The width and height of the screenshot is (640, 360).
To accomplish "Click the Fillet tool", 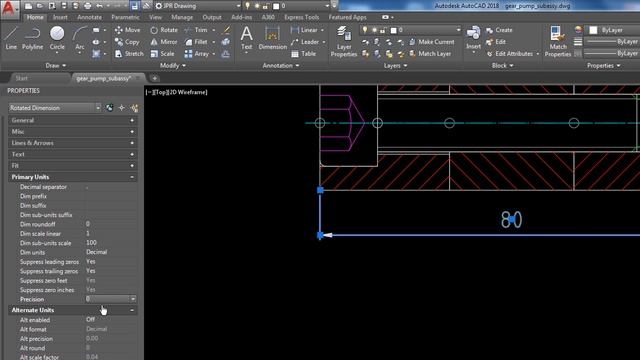I will pos(196,42).
